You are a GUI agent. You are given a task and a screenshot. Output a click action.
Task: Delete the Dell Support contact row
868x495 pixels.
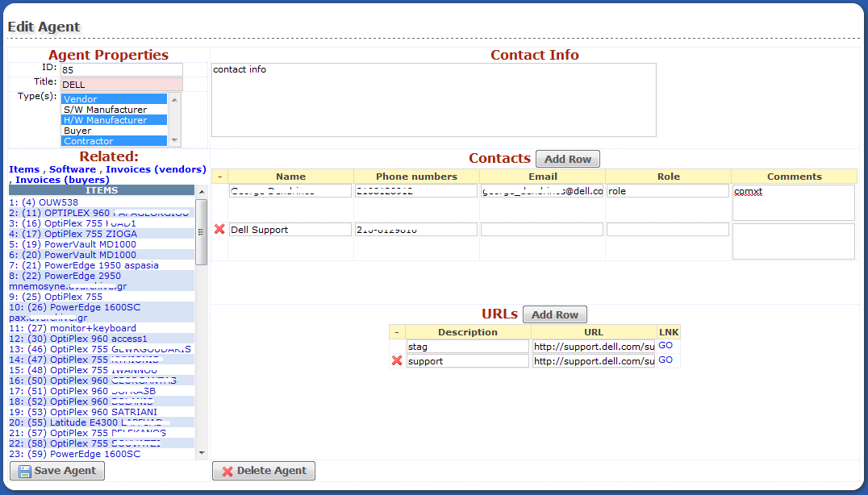[x=219, y=229]
